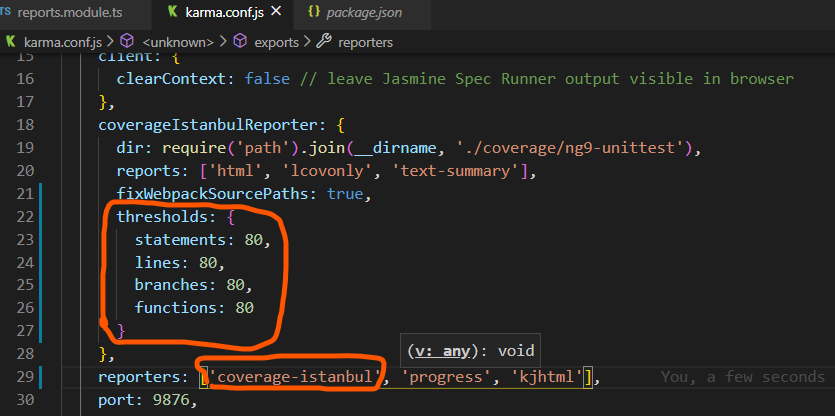Place cursor on 'coverage-istanbul' string
Screen dimensions: 835x416
[295, 377]
